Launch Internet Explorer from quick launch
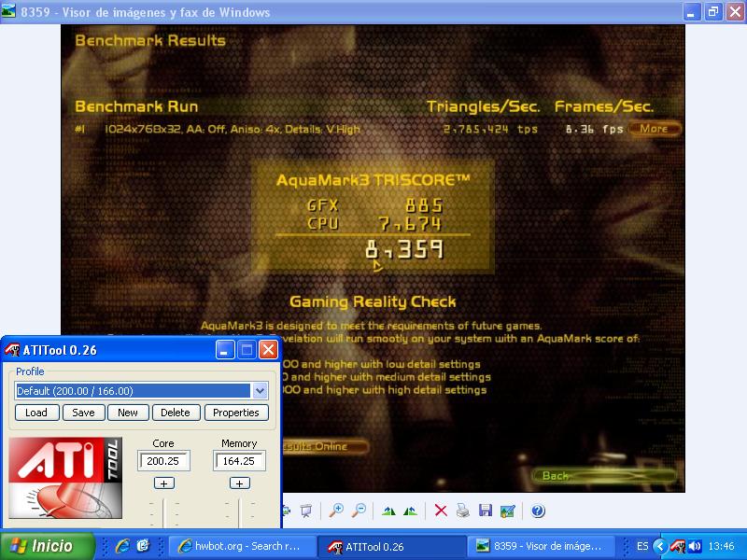This screenshot has width=747, height=560. [x=122, y=546]
